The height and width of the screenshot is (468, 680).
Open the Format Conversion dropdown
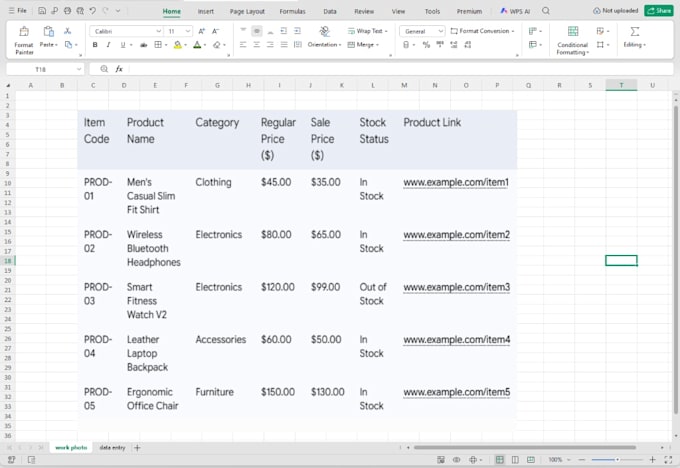[513, 31]
